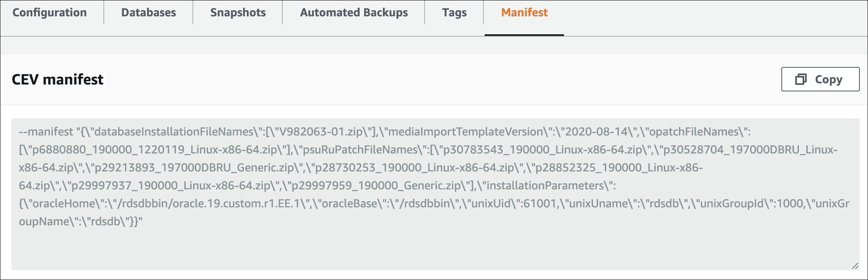View the Tags tab

pos(454,13)
